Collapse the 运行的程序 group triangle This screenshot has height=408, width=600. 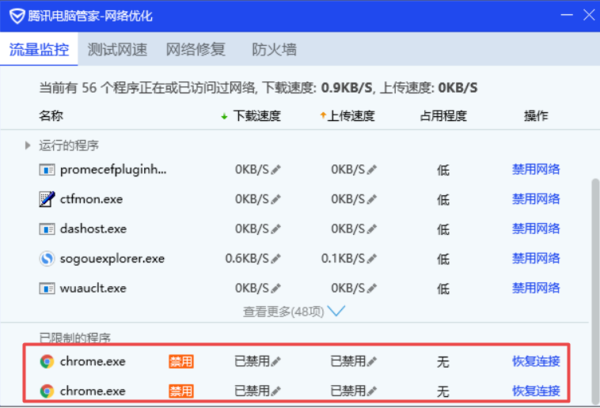[x=29, y=145]
